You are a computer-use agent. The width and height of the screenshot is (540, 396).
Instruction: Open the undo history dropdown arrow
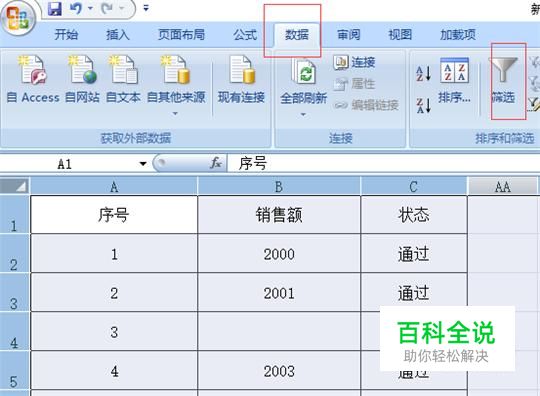pyautogui.click(x=90, y=8)
